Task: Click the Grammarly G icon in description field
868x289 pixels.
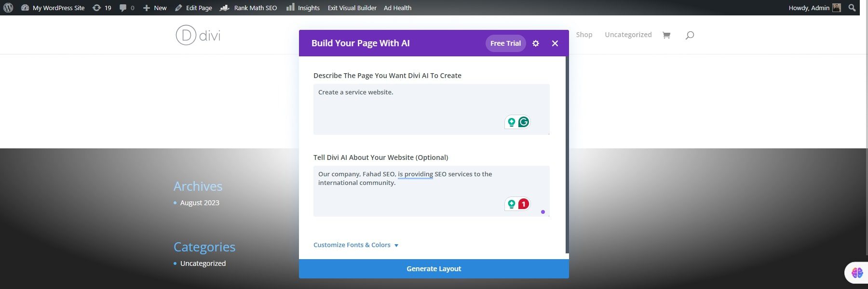Action: coord(523,122)
